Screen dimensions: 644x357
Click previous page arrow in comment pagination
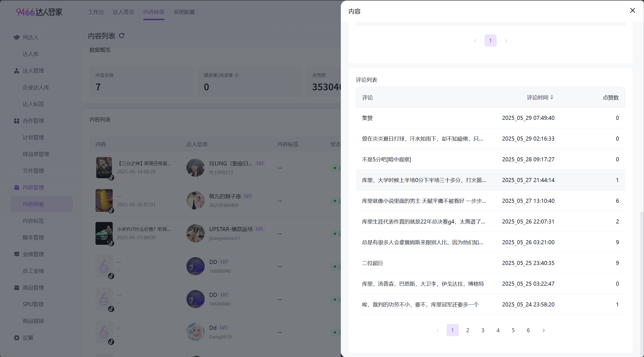coord(437,330)
